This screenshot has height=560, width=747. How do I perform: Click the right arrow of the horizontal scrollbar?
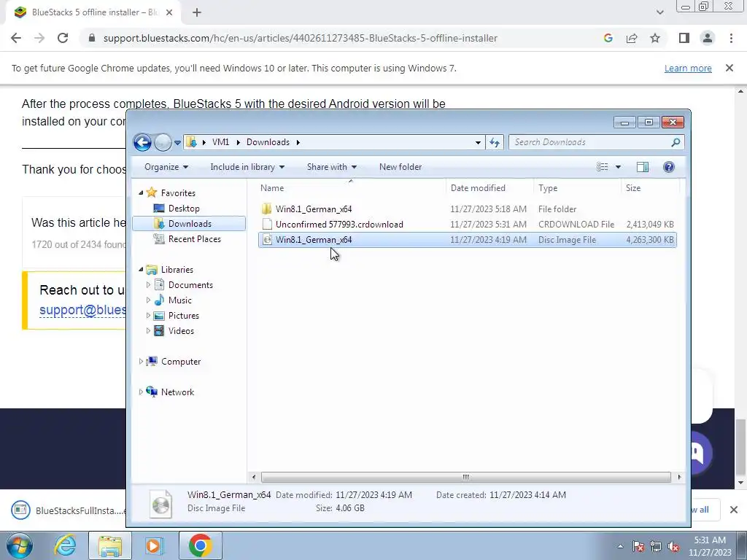(x=679, y=477)
